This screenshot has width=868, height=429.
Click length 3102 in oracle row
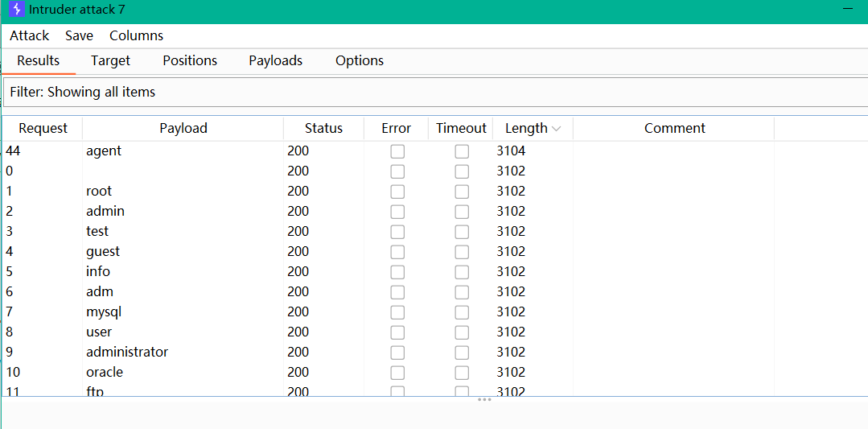pos(511,371)
